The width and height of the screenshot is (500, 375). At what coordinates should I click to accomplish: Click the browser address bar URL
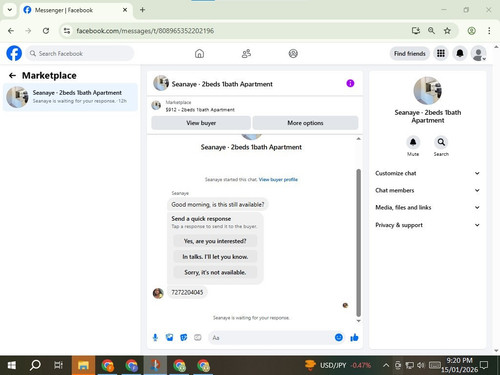click(x=145, y=31)
